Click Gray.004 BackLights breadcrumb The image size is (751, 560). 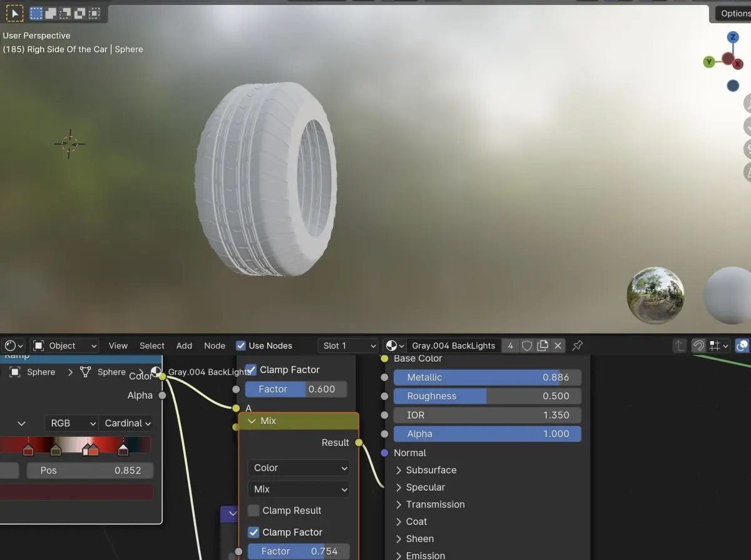[202, 372]
